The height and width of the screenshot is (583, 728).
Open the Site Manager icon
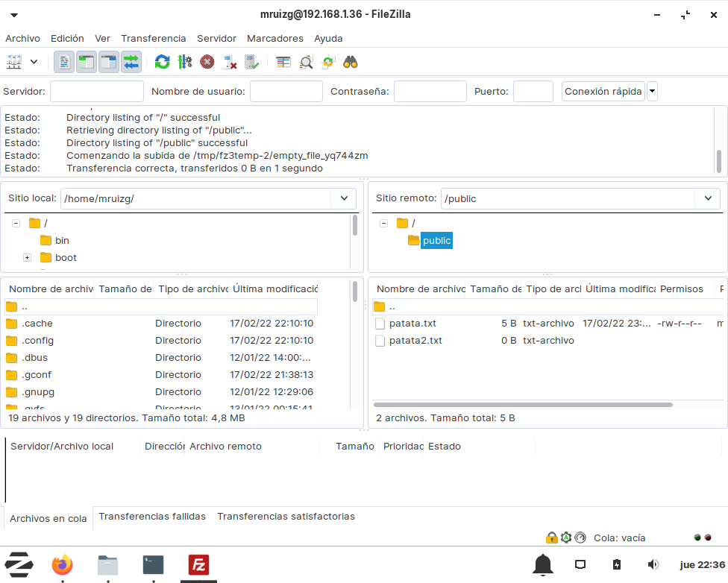[14, 62]
